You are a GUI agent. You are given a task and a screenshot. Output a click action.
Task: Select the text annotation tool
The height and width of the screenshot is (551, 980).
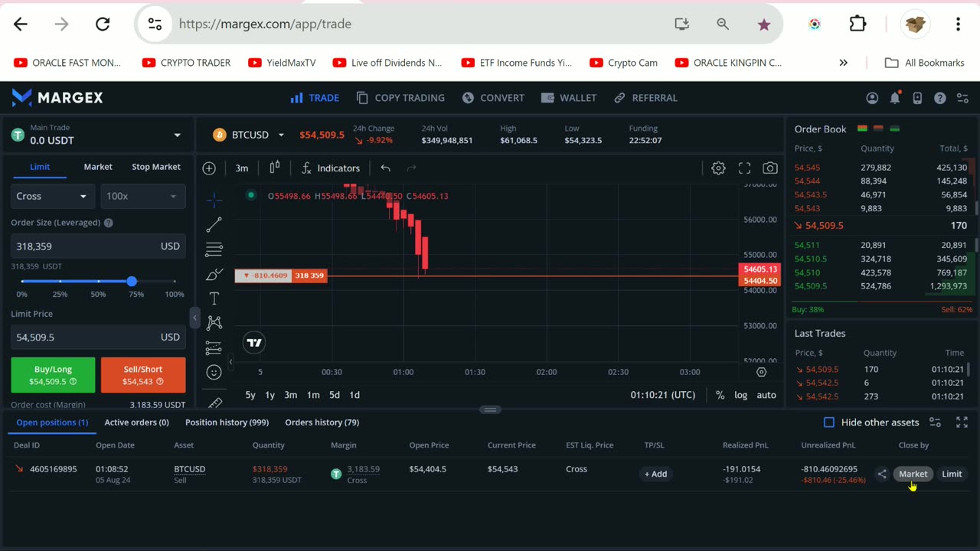[x=214, y=298]
